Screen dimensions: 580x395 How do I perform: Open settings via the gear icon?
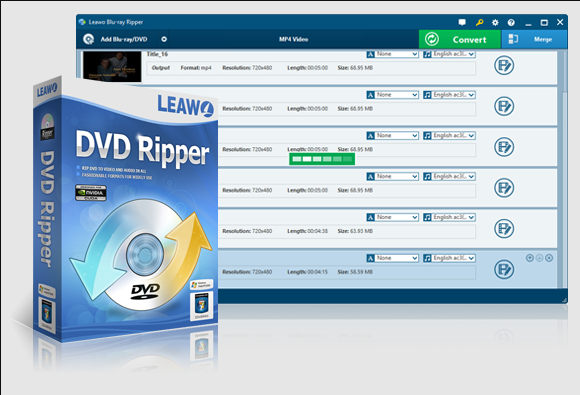(x=495, y=23)
